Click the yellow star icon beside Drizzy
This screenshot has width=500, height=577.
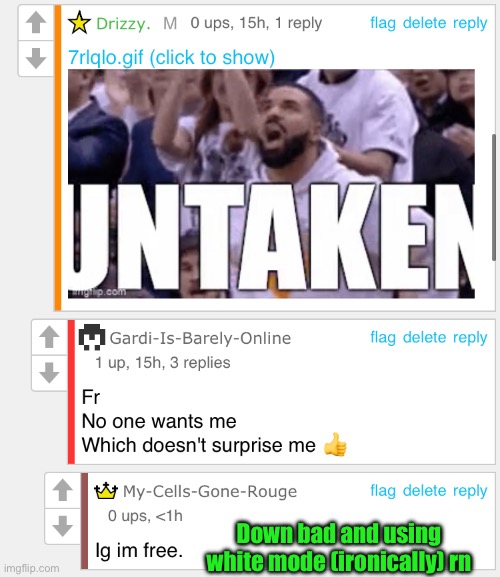click(x=79, y=23)
